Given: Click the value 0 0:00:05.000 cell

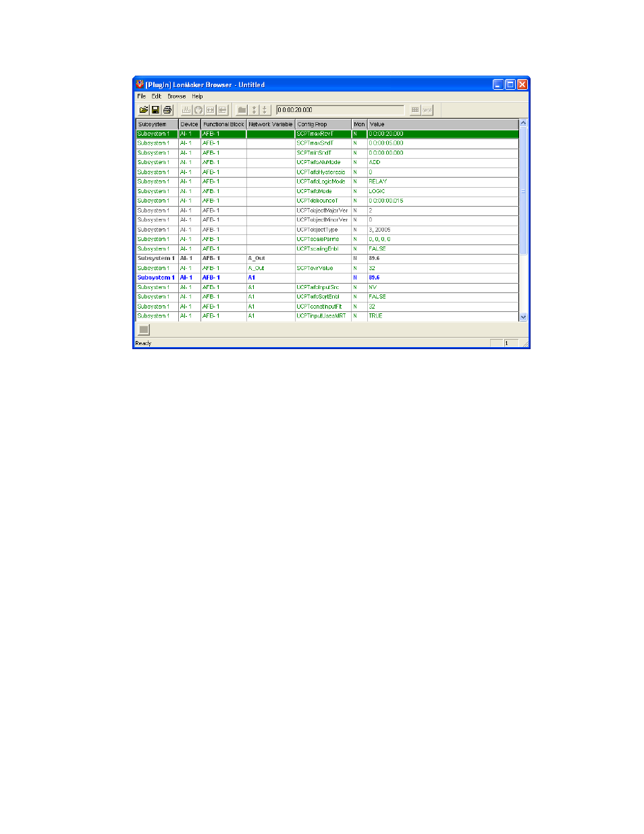Looking at the screenshot, I should click(443, 143).
